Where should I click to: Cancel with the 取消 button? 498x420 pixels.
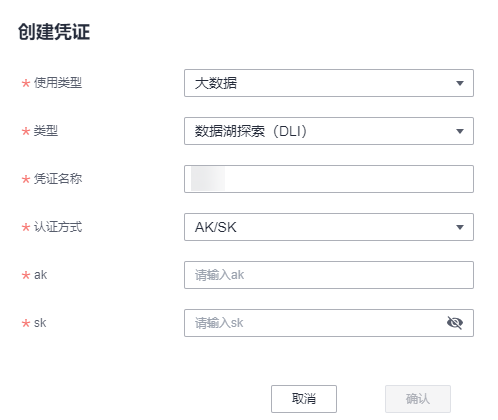click(304, 399)
